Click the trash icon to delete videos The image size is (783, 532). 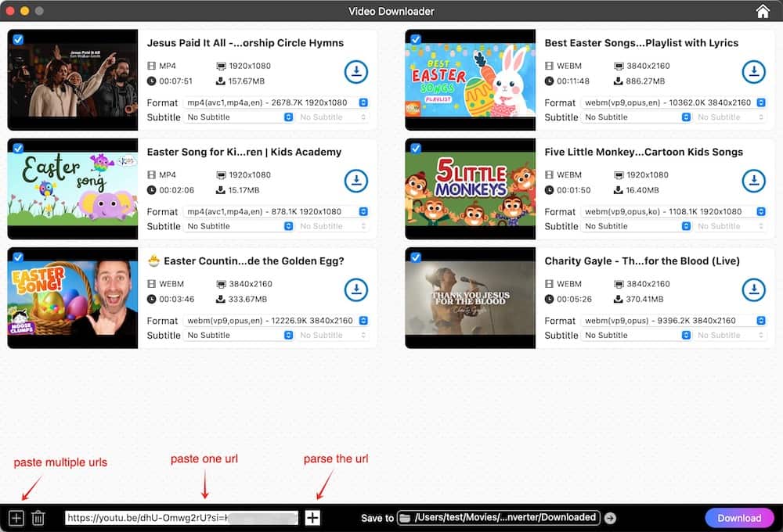(x=38, y=518)
